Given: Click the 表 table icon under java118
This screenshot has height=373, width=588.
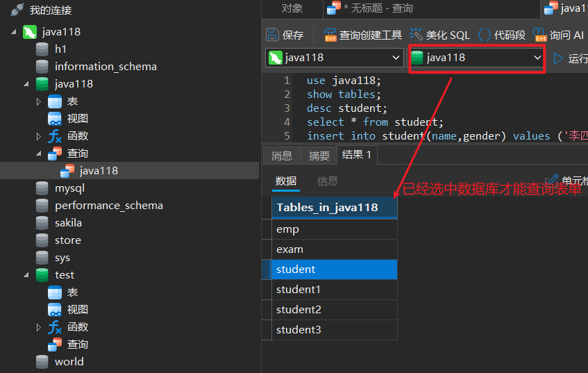Looking at the screenshot, I should (x=55, y=101).
